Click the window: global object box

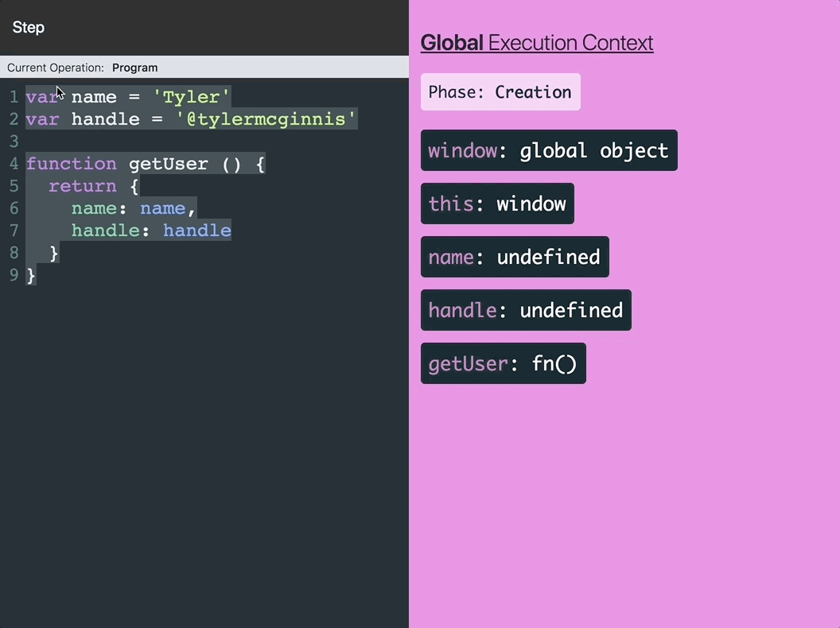pyautogui.click(x=548, y=150)
